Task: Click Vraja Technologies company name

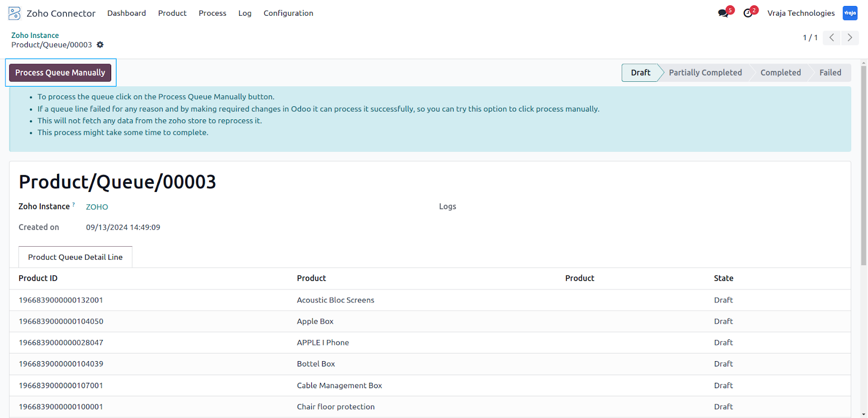Action: (x=801, y=13)
